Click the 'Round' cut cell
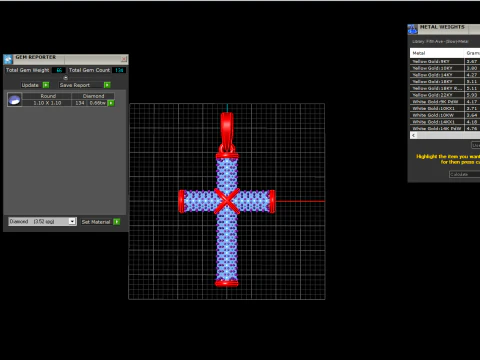Viewport: 480px width, 360px height. tap(48, 96)
